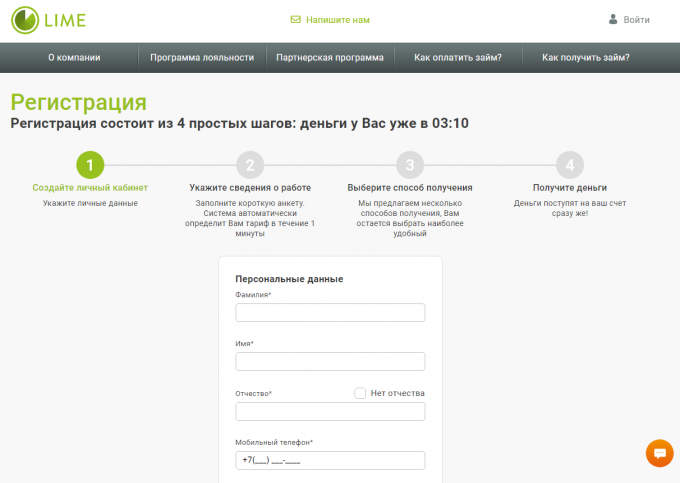The image size is (680, 483).
Task: Click into the Отчество text field
Action: click(x=330, y=412)
